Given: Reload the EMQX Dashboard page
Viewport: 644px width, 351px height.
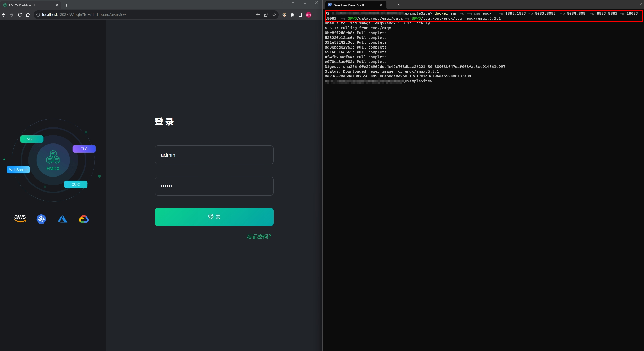Looking at the screenshot, I should [x=20, y=15].
